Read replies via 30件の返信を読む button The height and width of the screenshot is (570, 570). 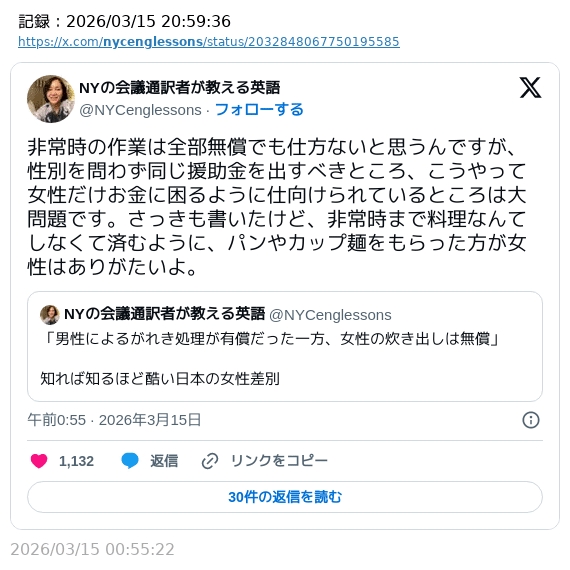[285, 497]
